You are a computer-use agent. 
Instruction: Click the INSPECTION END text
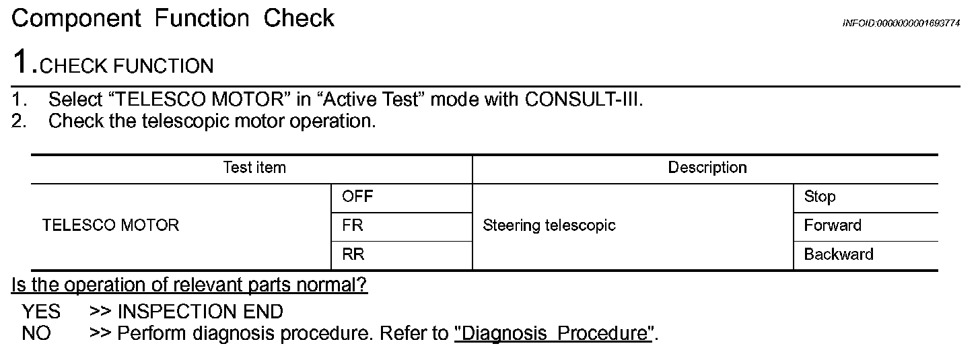click(201, 312)
